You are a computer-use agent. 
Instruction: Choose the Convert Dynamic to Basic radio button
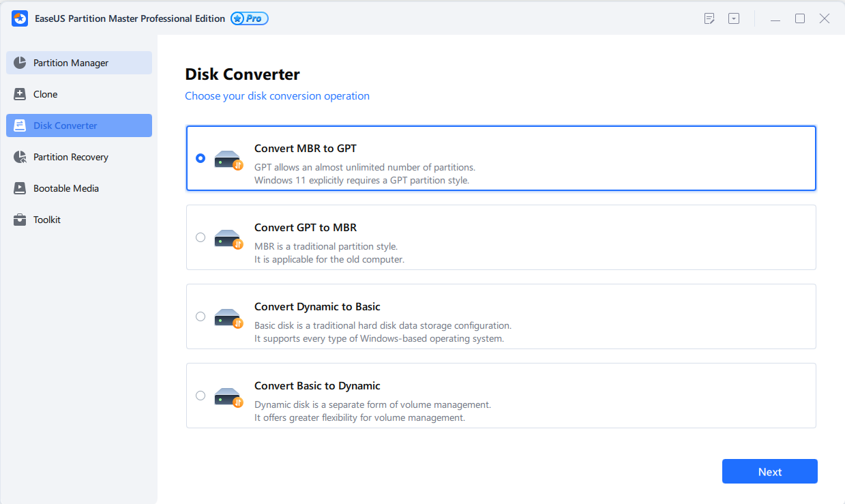200,316
